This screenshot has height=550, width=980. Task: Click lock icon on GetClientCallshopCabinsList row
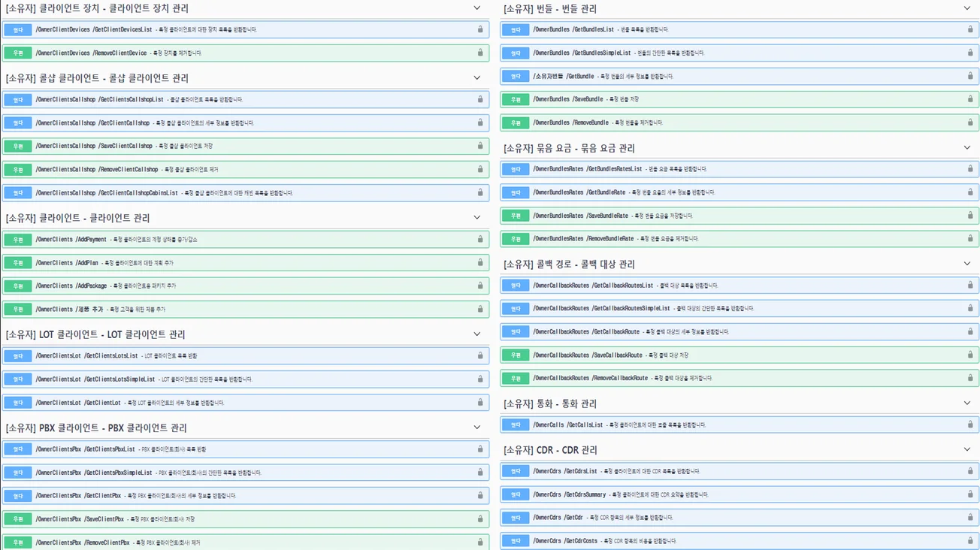click(x=480, y=192)
